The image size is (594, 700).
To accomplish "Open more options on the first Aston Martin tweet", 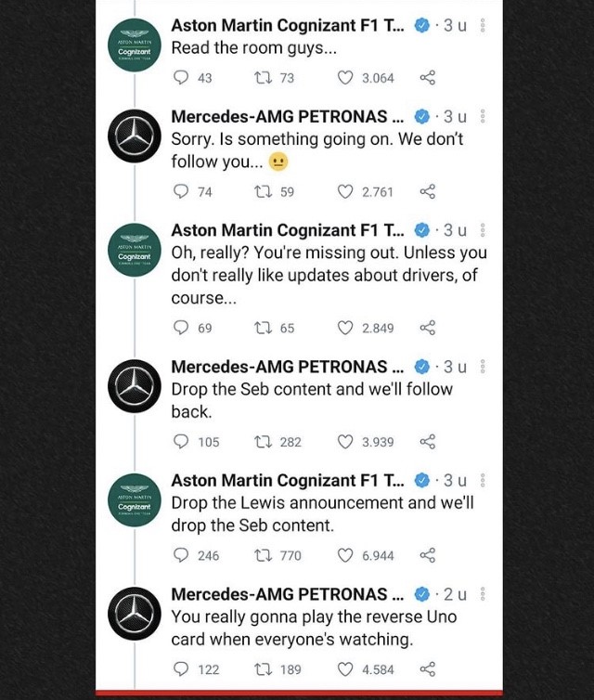I will tap(483, 25).
